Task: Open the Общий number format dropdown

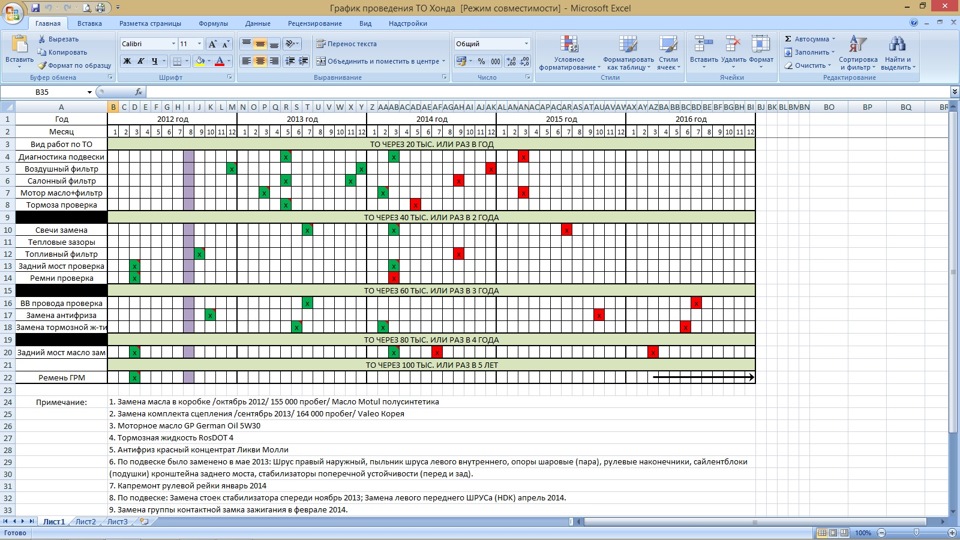Action: pos(526,44)
